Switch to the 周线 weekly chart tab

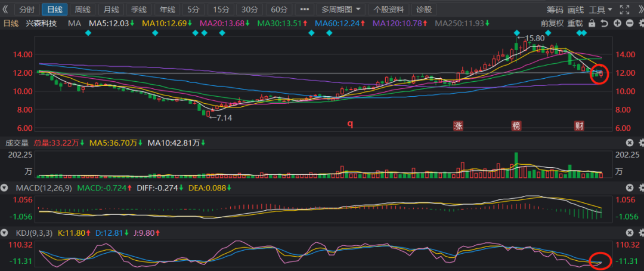(82, 10)
